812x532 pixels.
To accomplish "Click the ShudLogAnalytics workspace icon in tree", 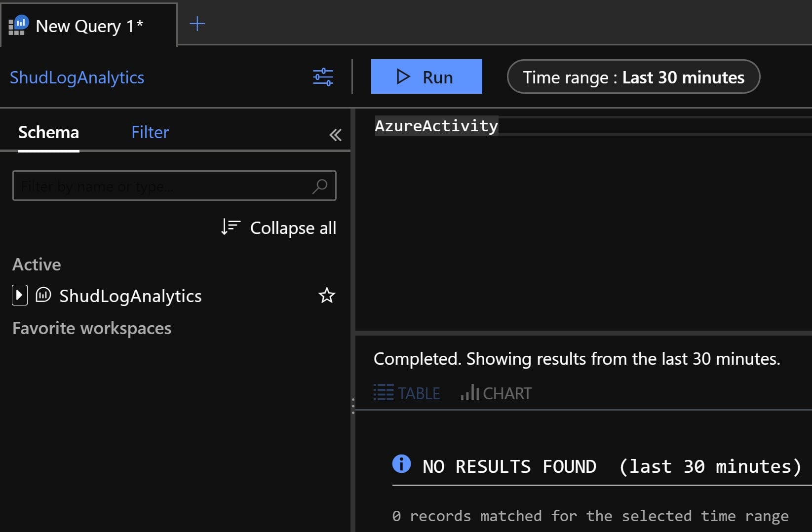I will click(x=43, y=295).
